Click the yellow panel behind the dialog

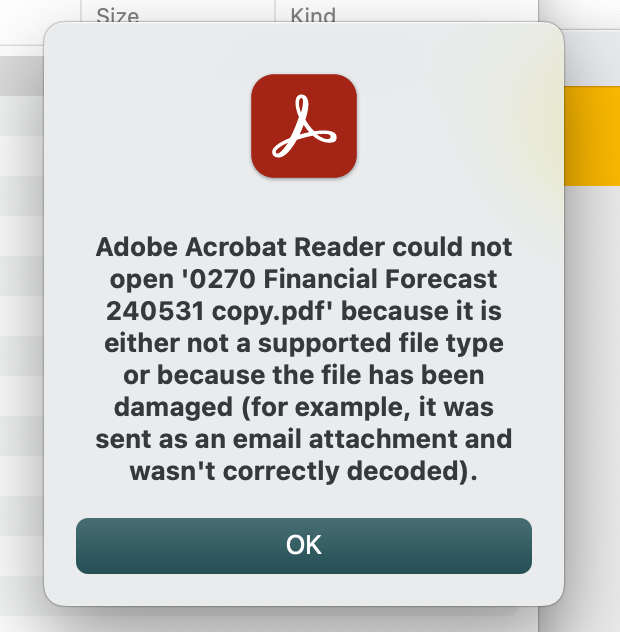pos(592,136)
